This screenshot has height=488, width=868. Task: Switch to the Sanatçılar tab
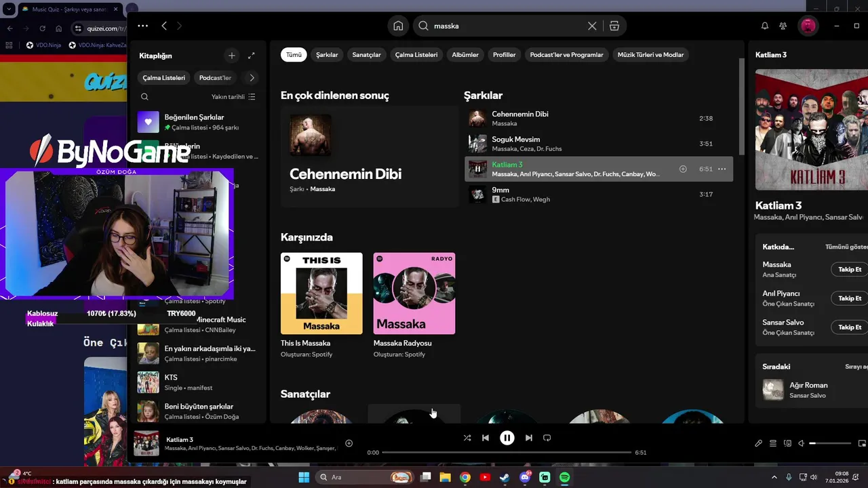coord(366,55)
